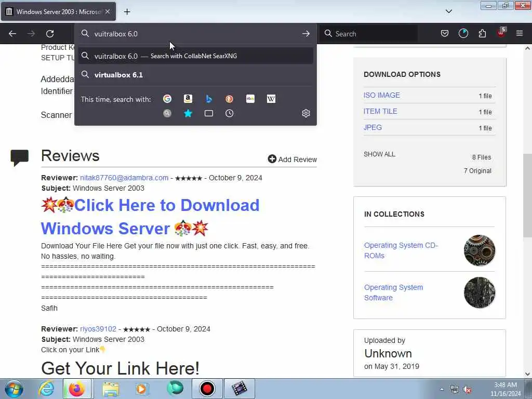Show hidden system tray icons

click(442, 390)
